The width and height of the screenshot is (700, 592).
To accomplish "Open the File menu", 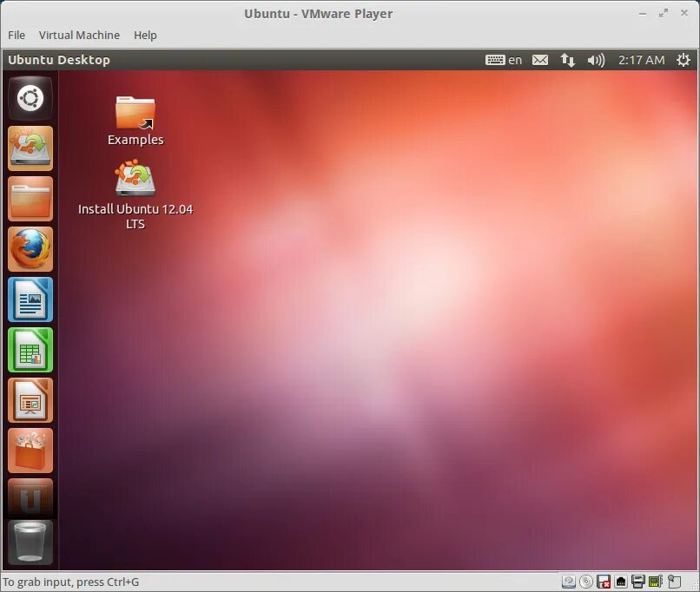I will [x=17, y=36].
